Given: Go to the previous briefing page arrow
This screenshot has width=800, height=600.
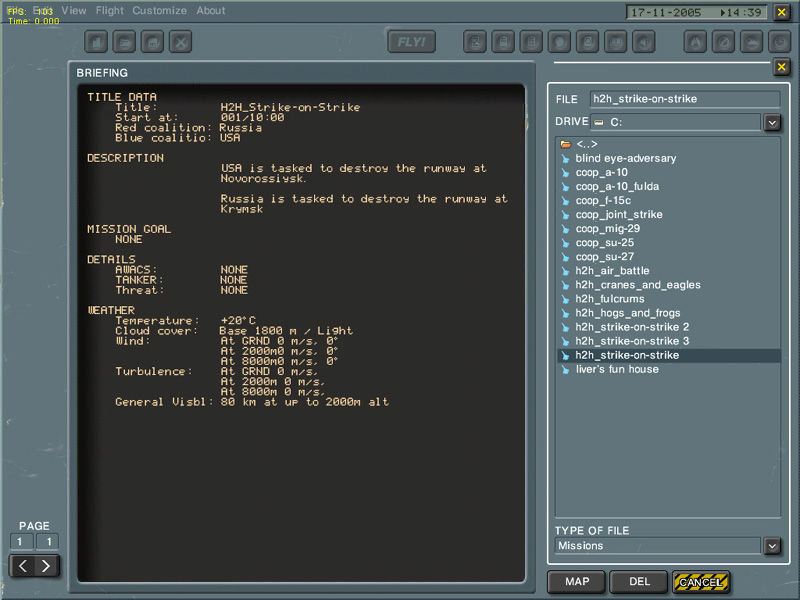Looking at the screenshot, I should [23, 566].
